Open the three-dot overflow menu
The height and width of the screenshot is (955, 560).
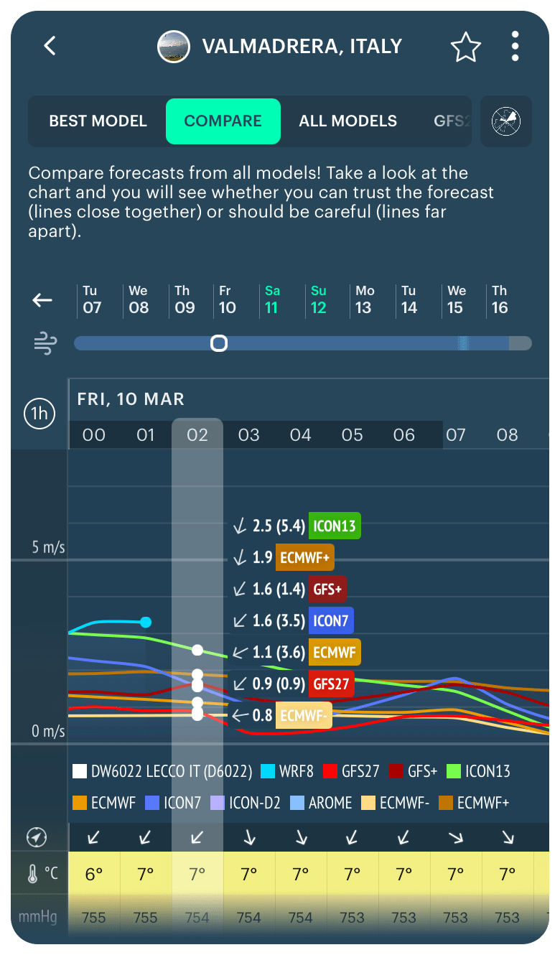515,45
